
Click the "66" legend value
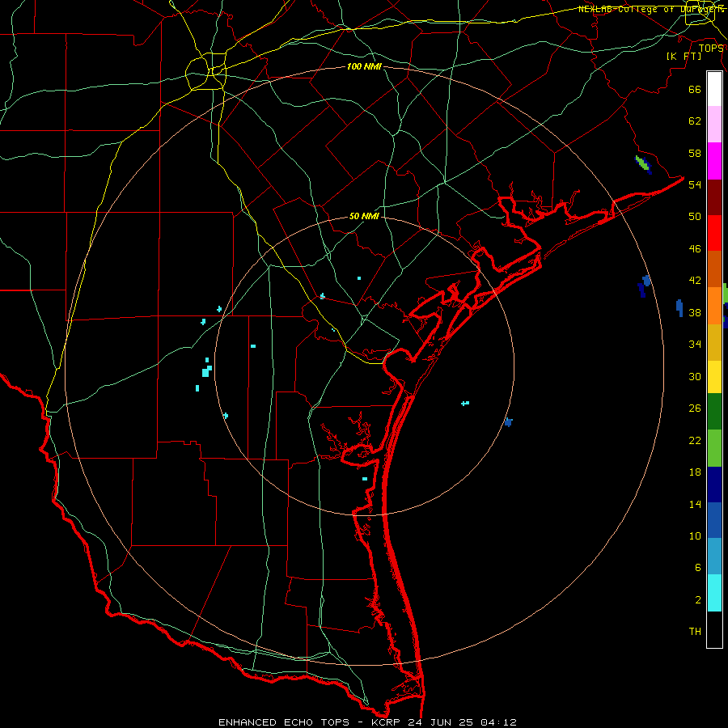click(x=695, y=90)
